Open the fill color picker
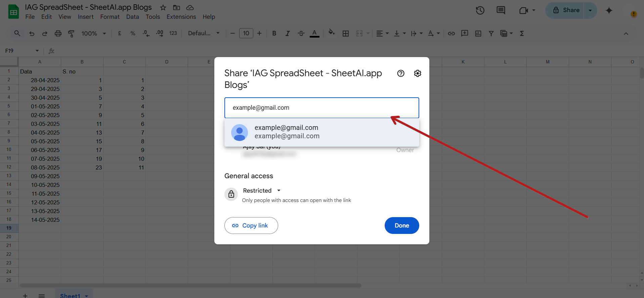The width and height of the screenshot is (644, 298). pos(332,33)
